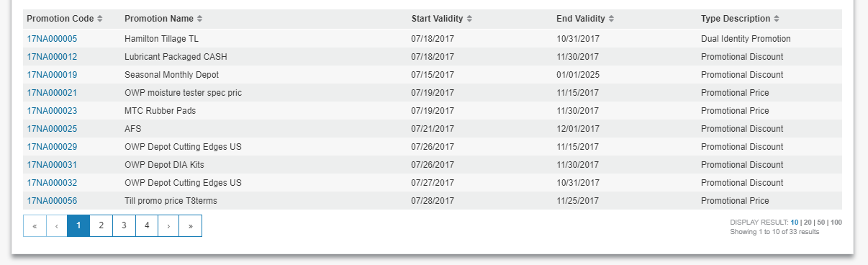Open page 2 of results
The width and height of the screenshot is (868, 265).
click(101, 225)
